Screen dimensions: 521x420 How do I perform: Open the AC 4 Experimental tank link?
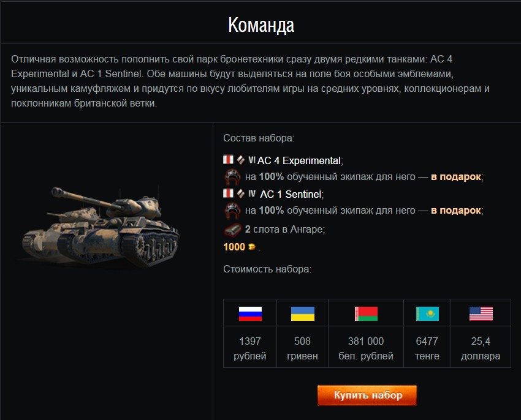point(299,160)
